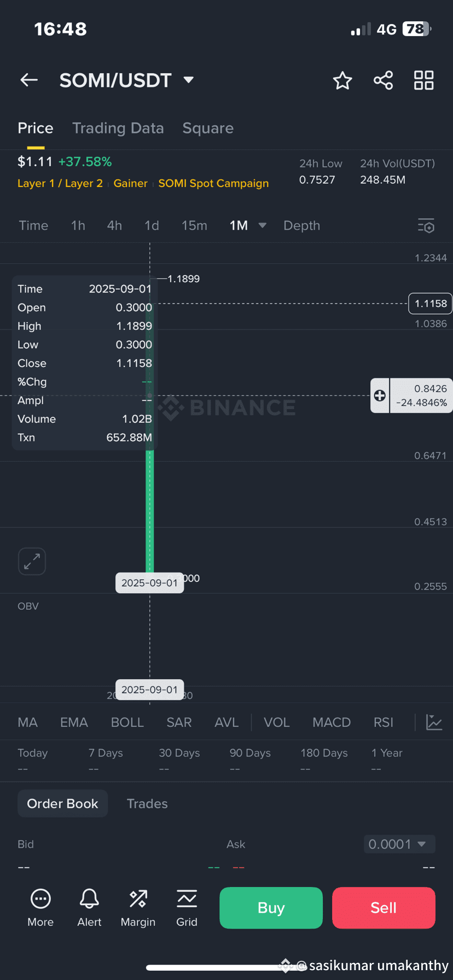The width and height of the screenshot is (453, 980).
Task: Tap the Txn 652.88M row in tooltip
Action: [85, 437]
